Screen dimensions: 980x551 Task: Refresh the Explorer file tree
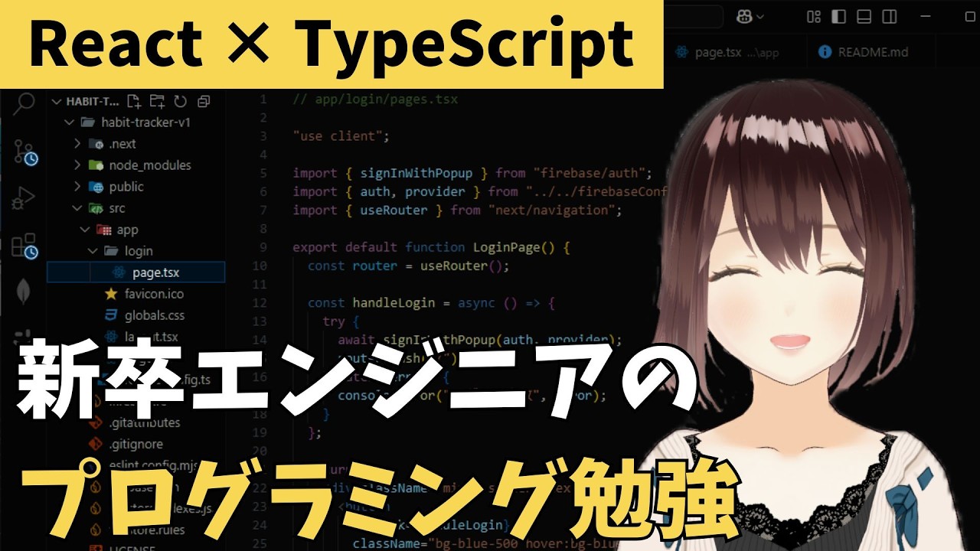[181, 101]
